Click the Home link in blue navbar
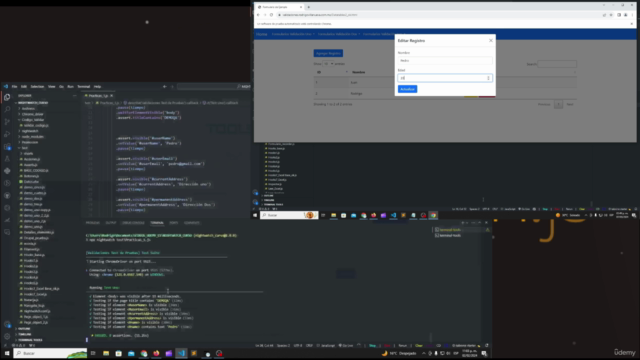Image resolution: width=640 pixels, height=360 pixels. coord(261,34)
